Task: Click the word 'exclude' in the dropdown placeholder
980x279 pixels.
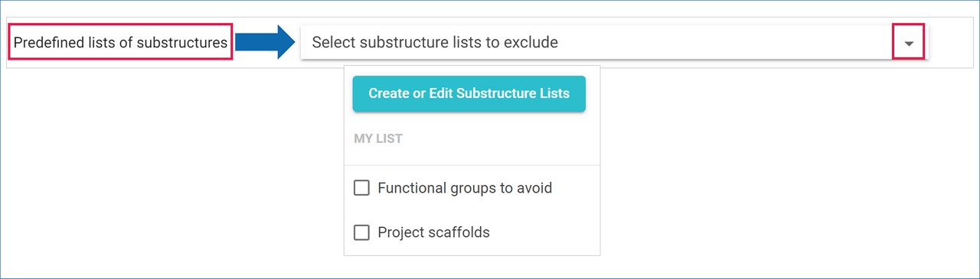Action: click(x=531, y=43)
